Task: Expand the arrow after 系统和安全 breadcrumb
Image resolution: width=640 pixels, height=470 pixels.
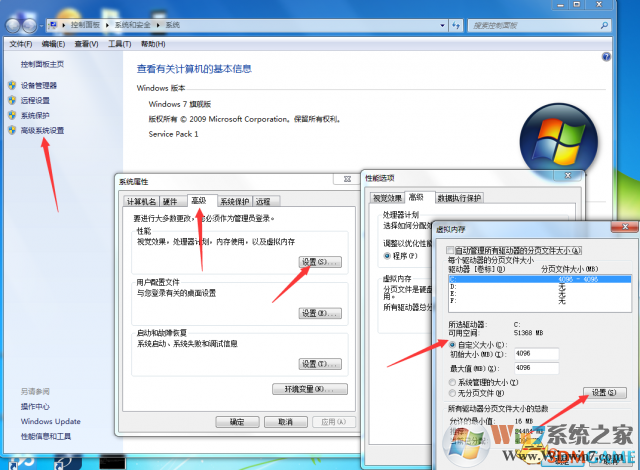Action: pyautogui.click(x=158, y=25)
